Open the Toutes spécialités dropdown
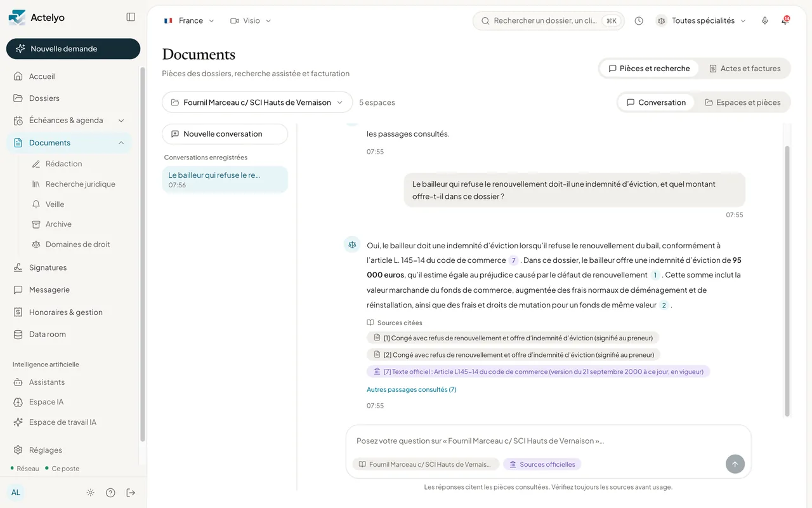Screen dimensions: 812x508 (701, 21)
